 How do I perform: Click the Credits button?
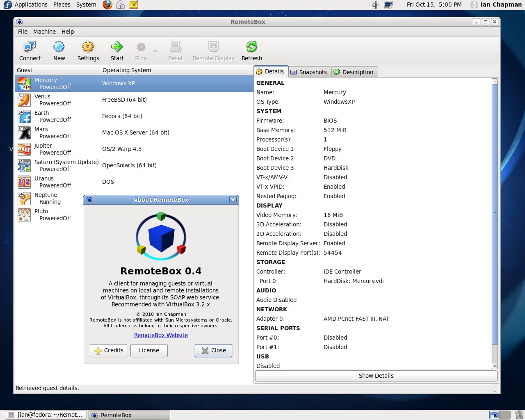click(109, 350)
